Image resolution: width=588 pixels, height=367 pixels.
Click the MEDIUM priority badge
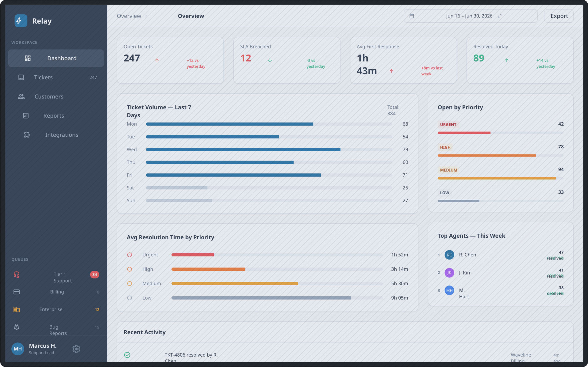point(448,170)
